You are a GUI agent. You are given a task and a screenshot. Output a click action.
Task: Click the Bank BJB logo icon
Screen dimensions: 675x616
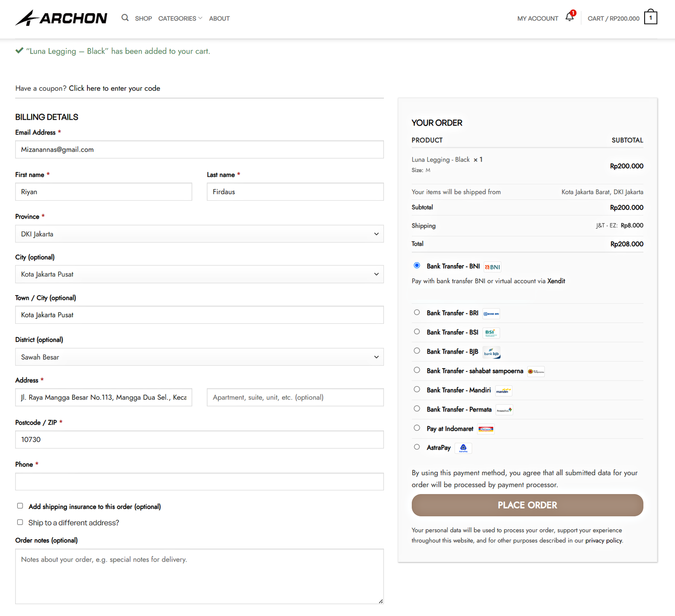click(491, 352)
